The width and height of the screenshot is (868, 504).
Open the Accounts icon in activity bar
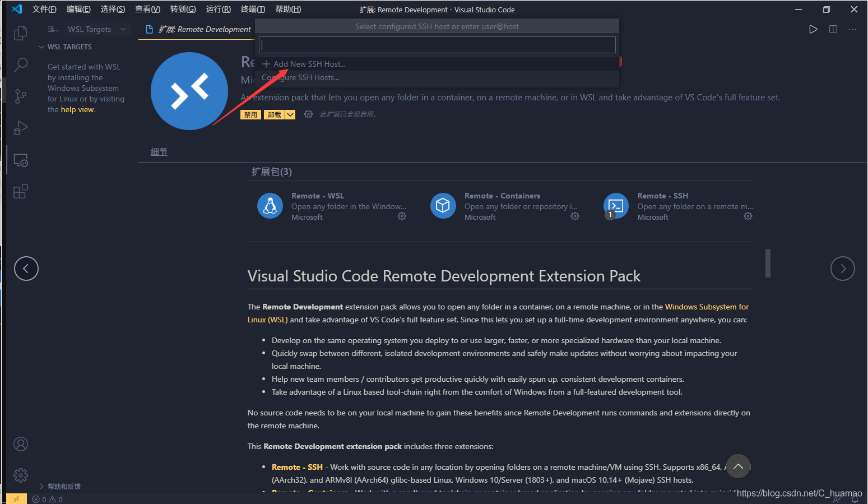21,444
